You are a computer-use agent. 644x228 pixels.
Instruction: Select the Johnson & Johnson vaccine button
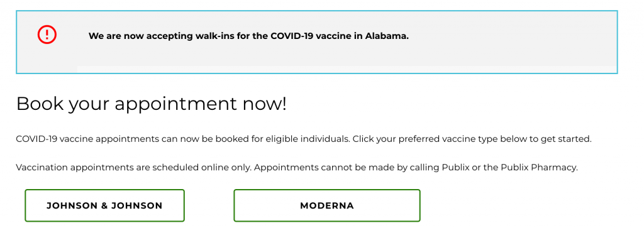(x=104, y=205)
